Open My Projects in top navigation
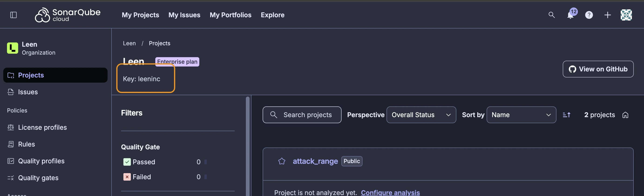Viewport: 644px width, 196px height. point(140,15)
